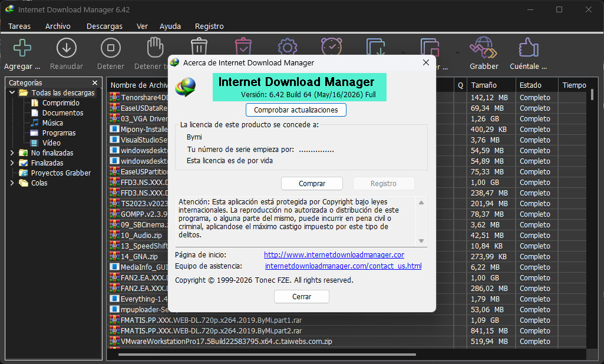Click the license text scroll-up arrow
604x364 pixels.
tap(421, 203)
